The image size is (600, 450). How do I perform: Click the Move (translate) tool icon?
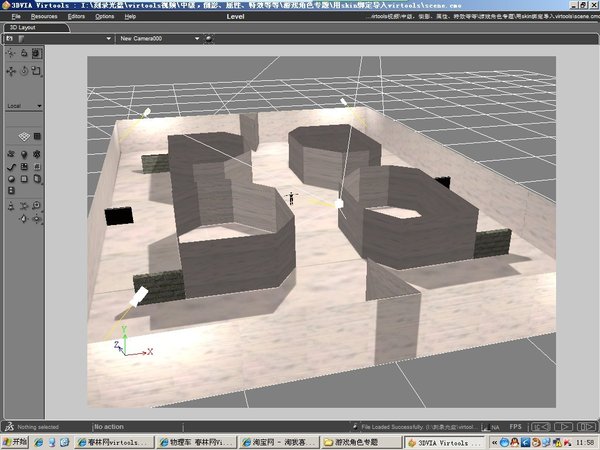11,71
